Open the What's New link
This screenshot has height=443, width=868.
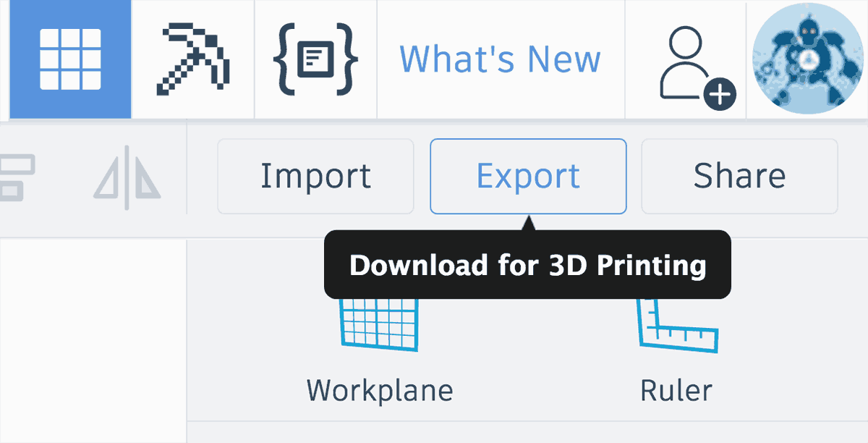coord(501,59)
